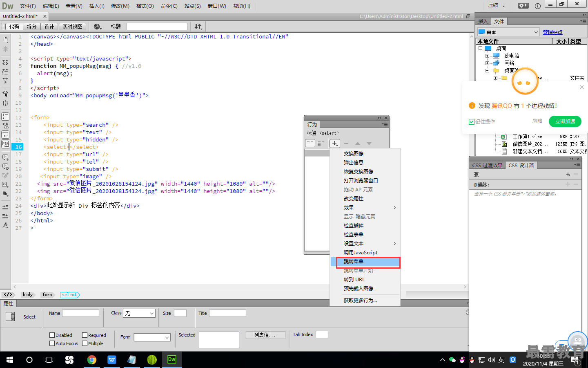Enable the Multiple checkbox
Screen dimensions: 588x368
[85, 343]
